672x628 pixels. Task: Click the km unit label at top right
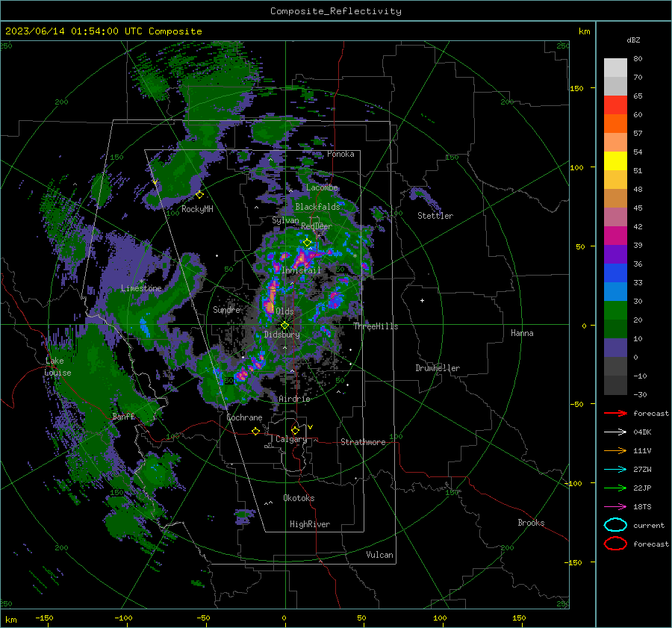[x=584, y=31]
